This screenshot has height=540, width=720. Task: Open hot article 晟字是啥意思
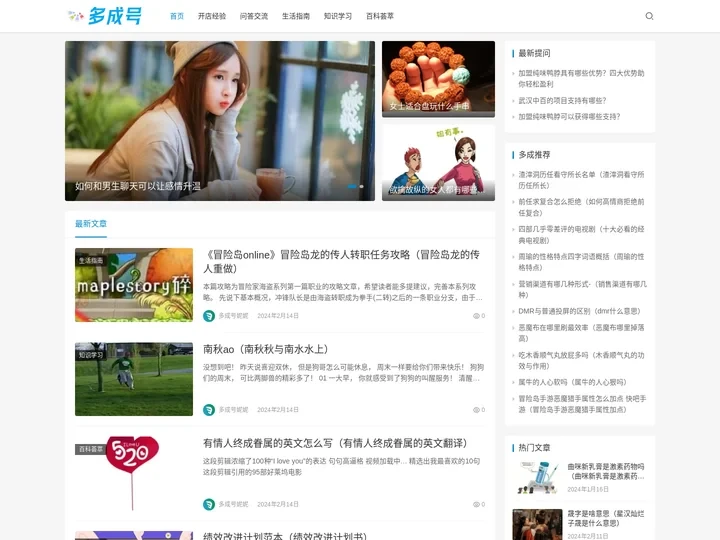tap(606, 518)
